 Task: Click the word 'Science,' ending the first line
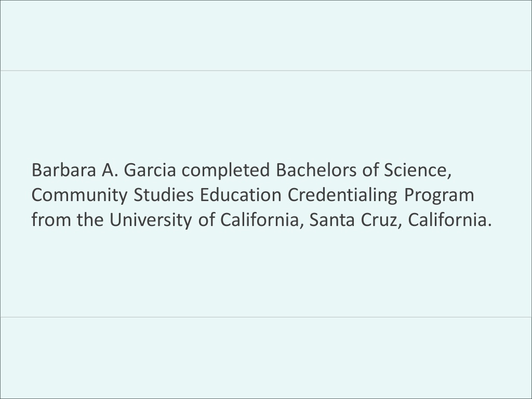tap(418, 170)
